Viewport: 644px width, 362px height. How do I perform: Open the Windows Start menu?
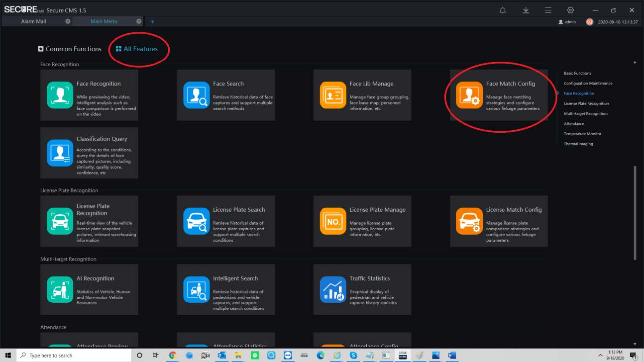7,355
